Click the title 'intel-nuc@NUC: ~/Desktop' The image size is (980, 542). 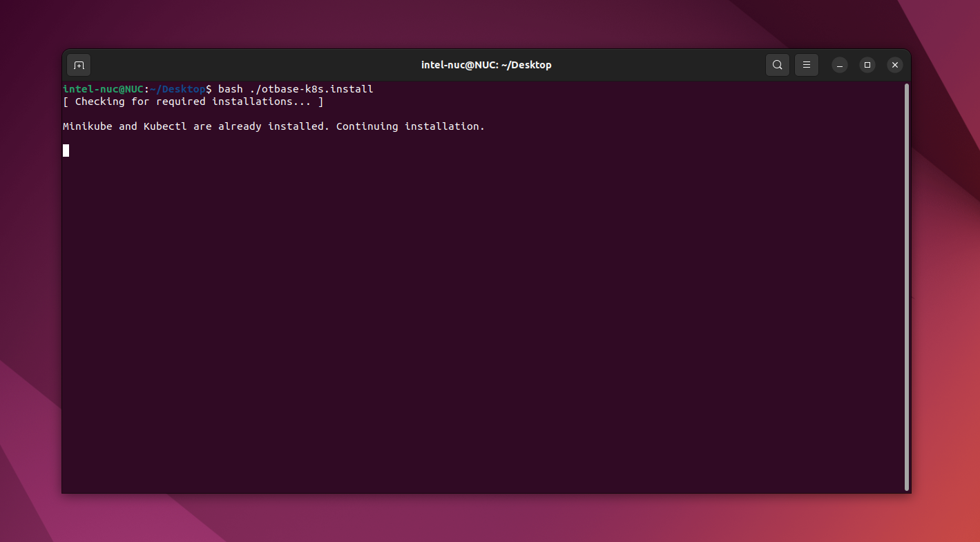486,65
